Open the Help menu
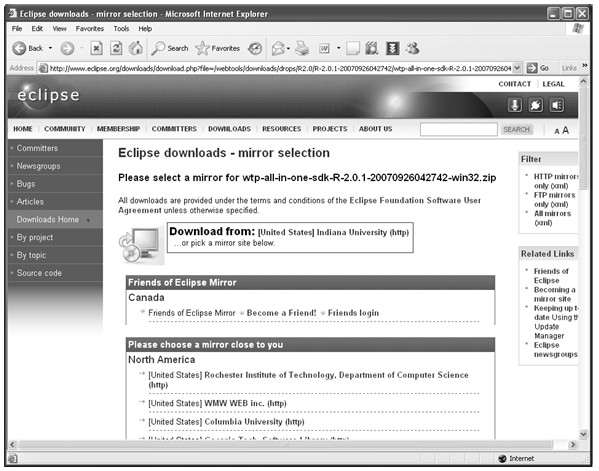 point(145,29)
